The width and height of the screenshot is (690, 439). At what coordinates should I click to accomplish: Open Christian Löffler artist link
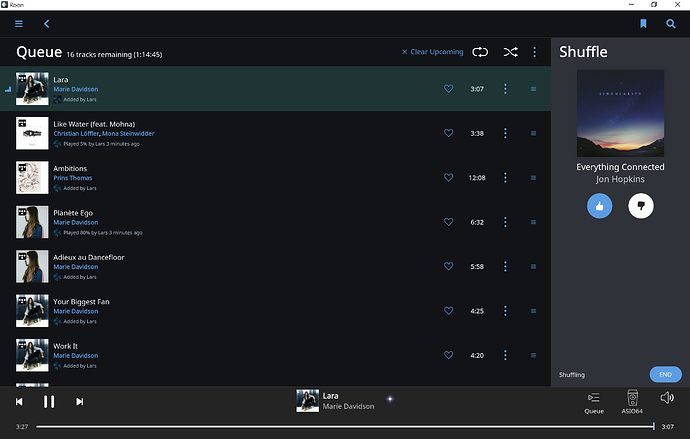tap(76, 133)
